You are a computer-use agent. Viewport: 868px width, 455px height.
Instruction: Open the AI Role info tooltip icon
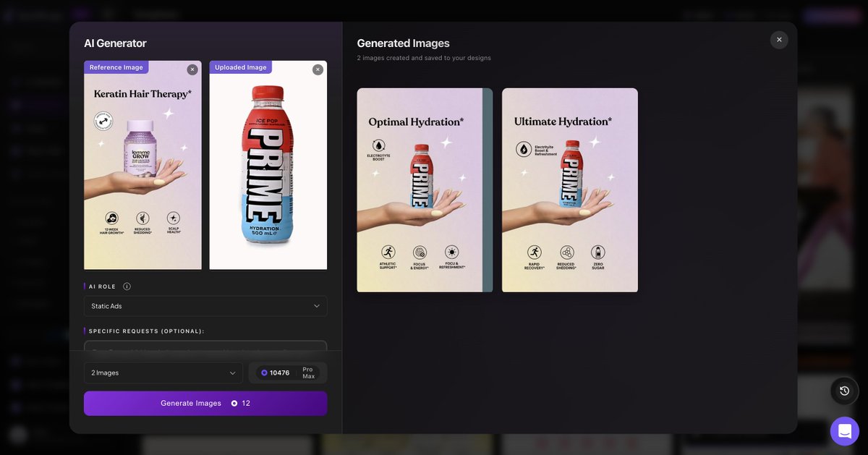point(127,286)
